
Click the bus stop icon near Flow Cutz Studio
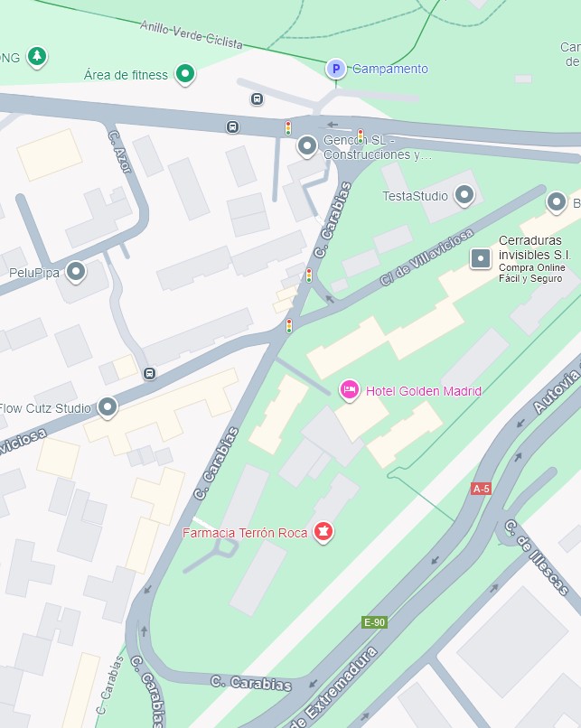(x=150, y=373)
